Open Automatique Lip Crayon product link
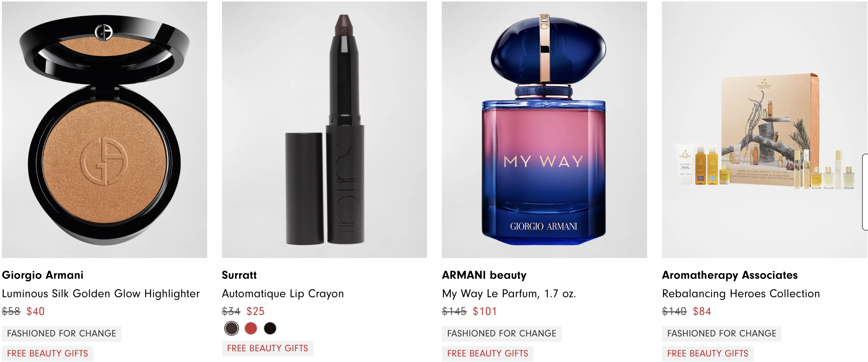 pos(283,294)
